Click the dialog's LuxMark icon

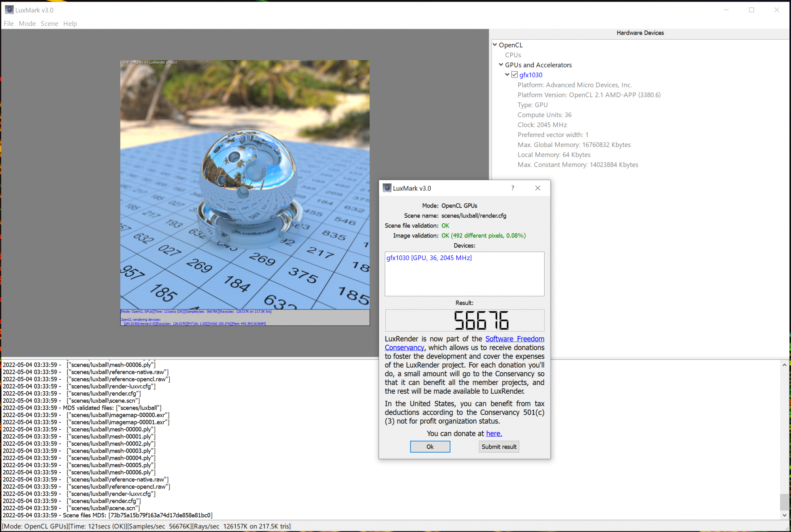tap(387, 188)
